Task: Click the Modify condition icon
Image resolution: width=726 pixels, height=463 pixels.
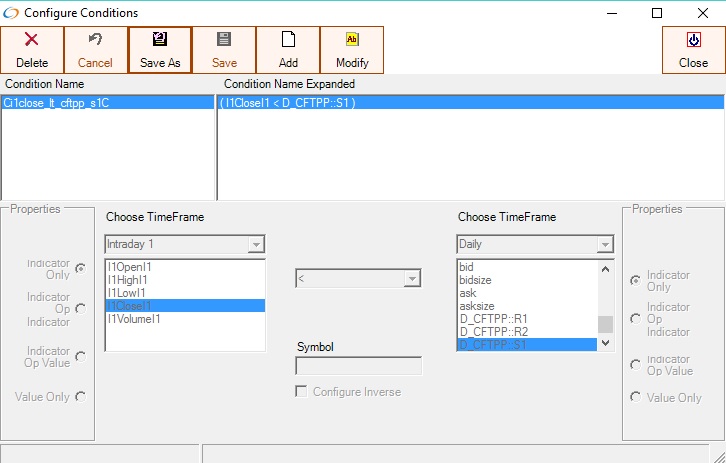Action: click(352, 40)
